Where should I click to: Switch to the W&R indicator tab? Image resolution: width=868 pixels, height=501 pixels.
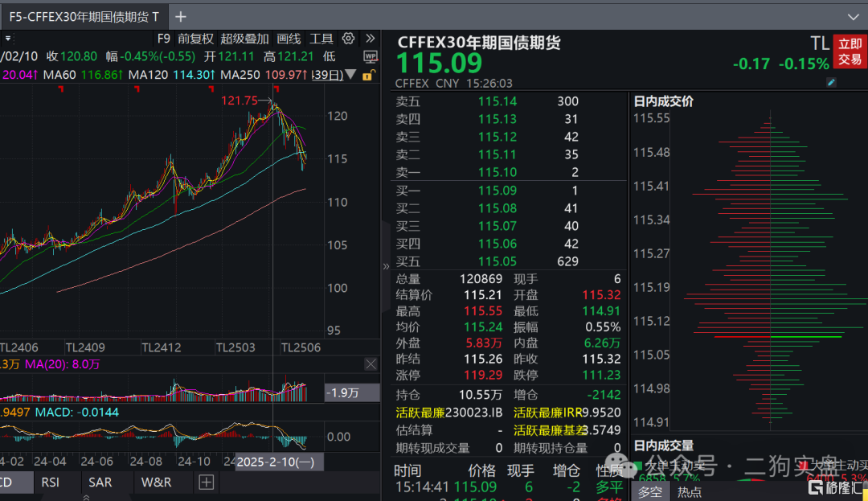click(156, 483)
